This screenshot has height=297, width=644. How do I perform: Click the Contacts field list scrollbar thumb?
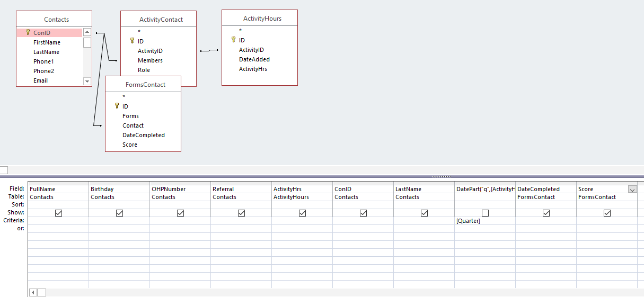[87, 42]
